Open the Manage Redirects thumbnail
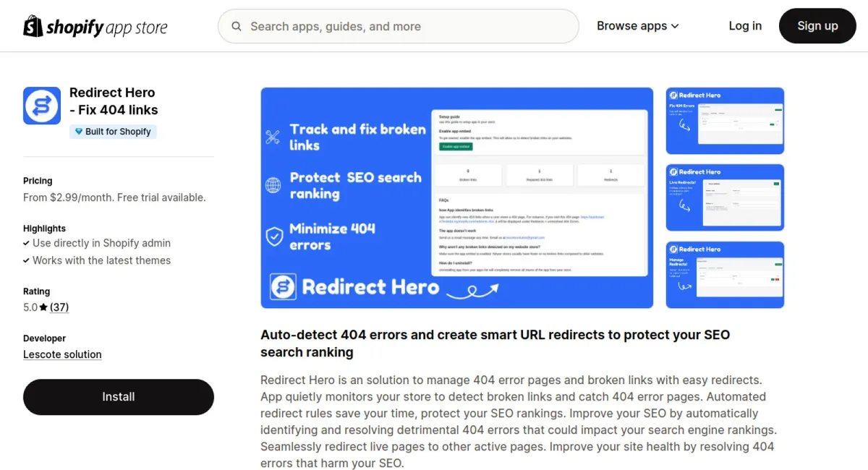This screenshot has height=470, width=868. pos(725,275)
